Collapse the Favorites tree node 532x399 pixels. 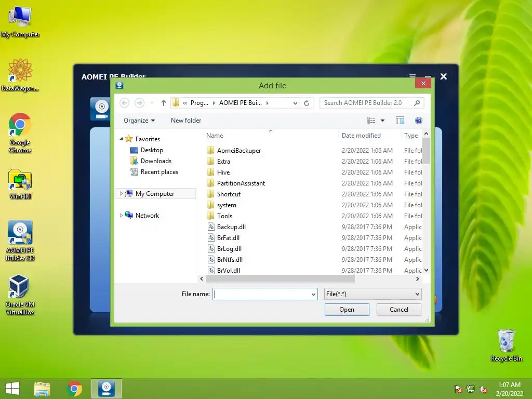(x=121, y=139)
